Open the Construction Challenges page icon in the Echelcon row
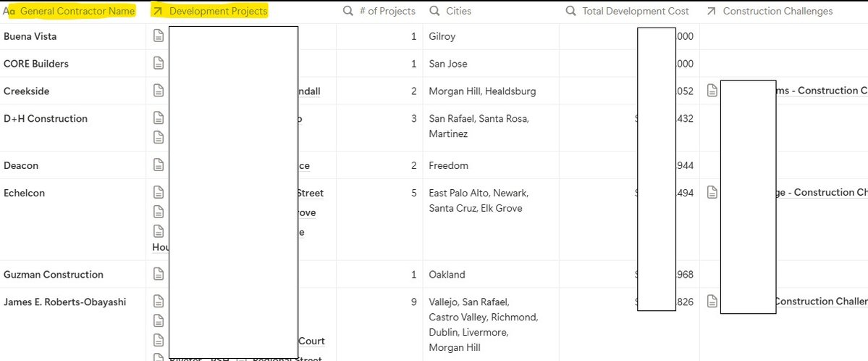This screenshot has height=361, width=868. (712, 192)
